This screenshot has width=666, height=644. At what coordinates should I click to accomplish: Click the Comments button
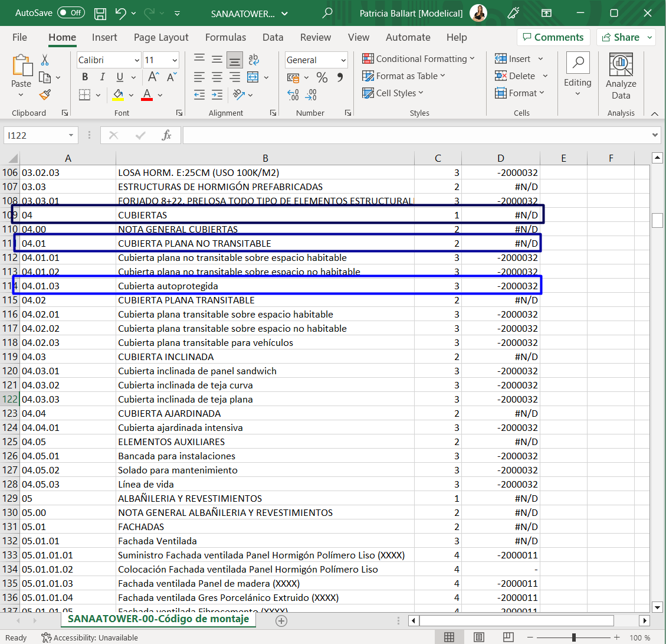coord(553,37)
